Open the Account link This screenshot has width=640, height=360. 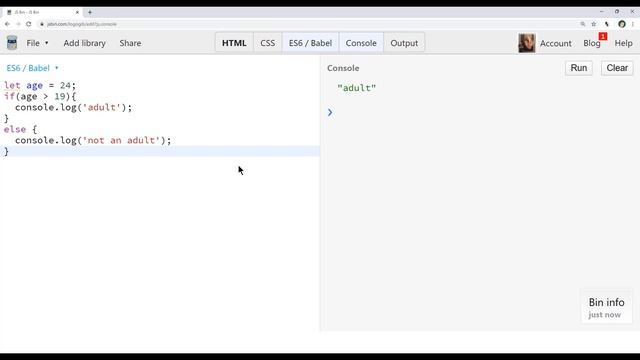point(556,43)
